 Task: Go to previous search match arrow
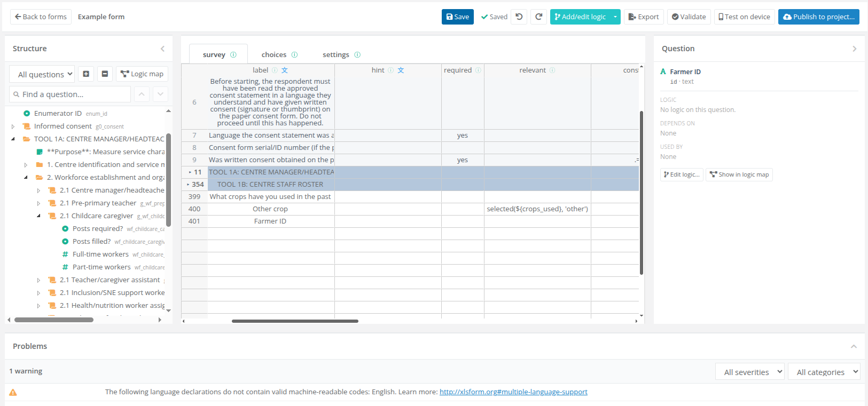coord(142,94)
